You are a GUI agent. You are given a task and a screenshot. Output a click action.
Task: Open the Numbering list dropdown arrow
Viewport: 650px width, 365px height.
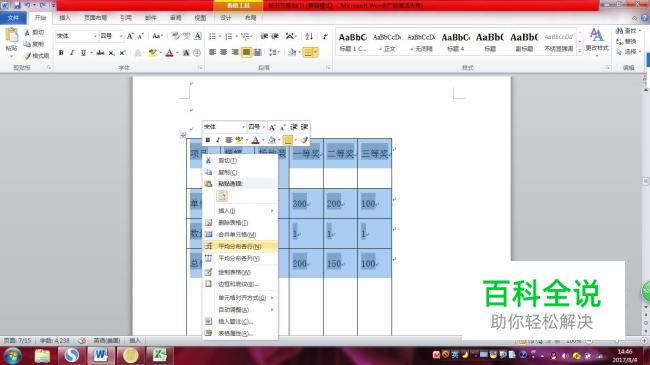pos(237,36)
